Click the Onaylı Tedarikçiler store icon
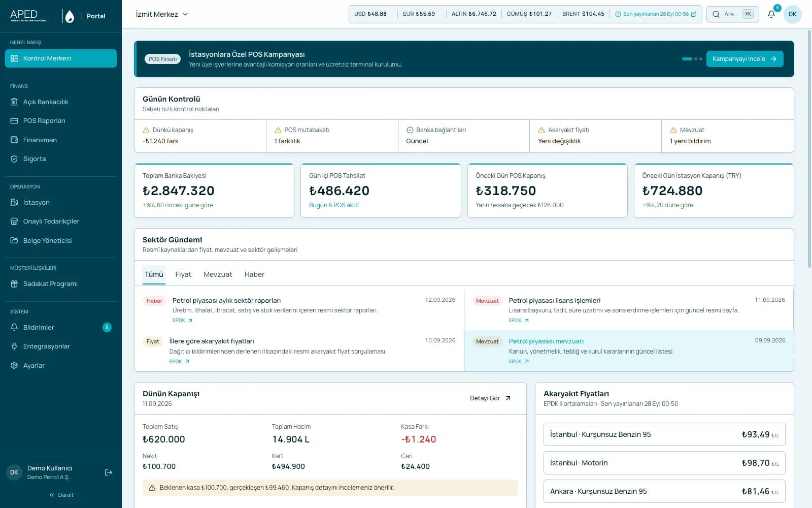 [14, 221]
